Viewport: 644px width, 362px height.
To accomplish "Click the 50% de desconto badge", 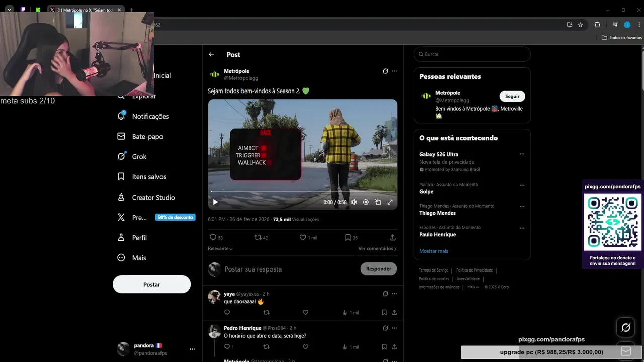I will tap(175, 217).
